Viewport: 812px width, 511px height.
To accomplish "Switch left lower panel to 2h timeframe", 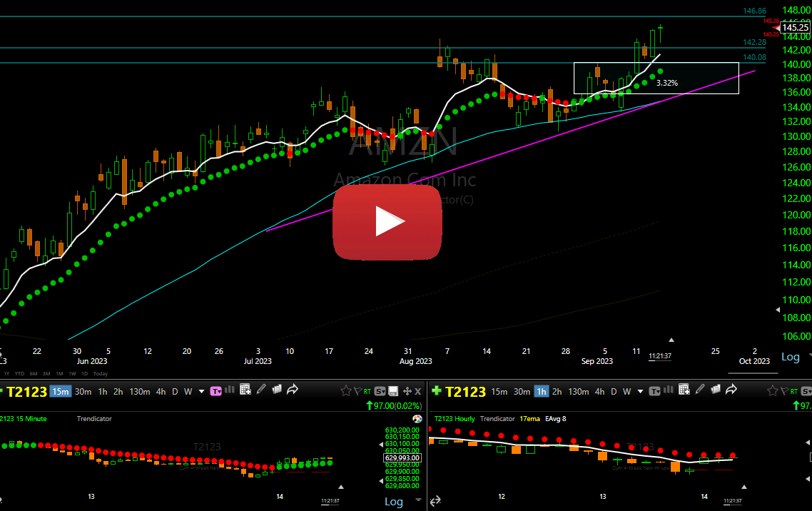I will coord(118,391).
